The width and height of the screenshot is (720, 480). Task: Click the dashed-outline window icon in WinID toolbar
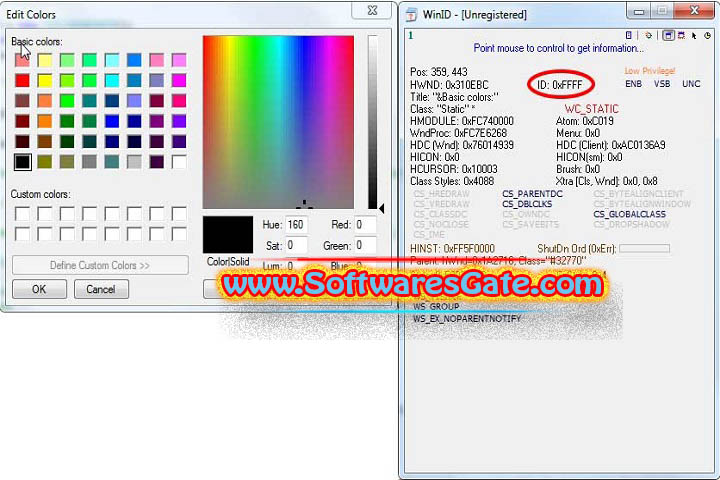click(x=681, y=35)
